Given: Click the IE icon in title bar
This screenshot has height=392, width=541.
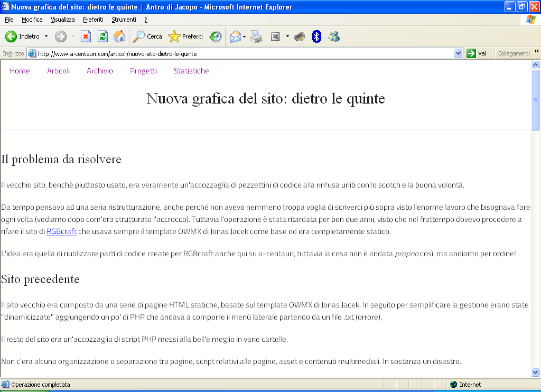Looking at the screenshot, I should (5, 6).
